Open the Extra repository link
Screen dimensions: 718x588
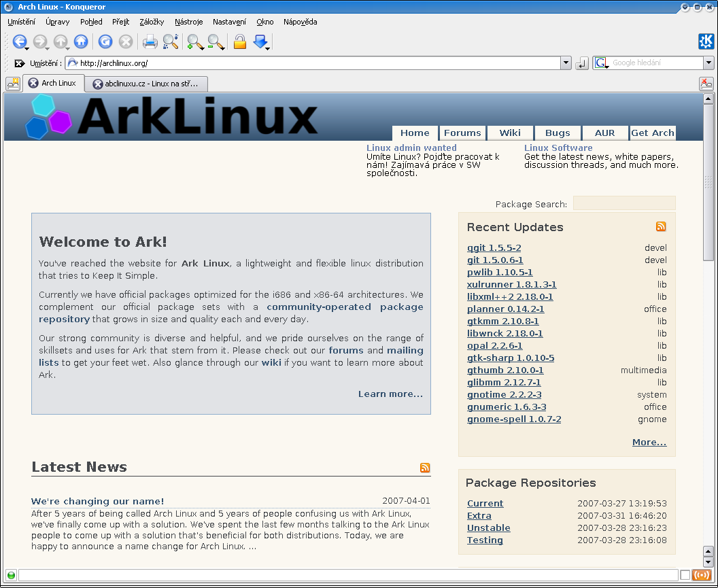(479, 516)
